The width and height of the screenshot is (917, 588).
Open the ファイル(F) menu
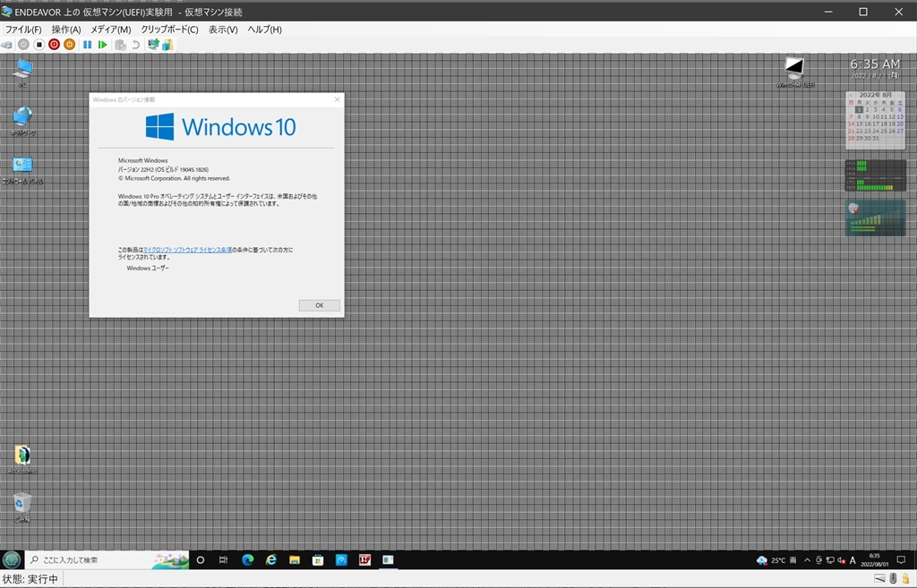(x=23, y=30)
